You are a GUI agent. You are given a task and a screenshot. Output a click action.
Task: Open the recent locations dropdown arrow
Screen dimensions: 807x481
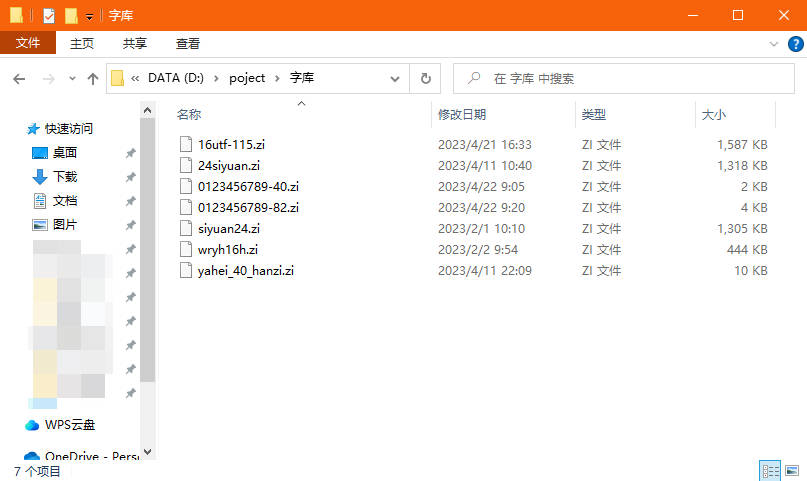pos(72,79)
